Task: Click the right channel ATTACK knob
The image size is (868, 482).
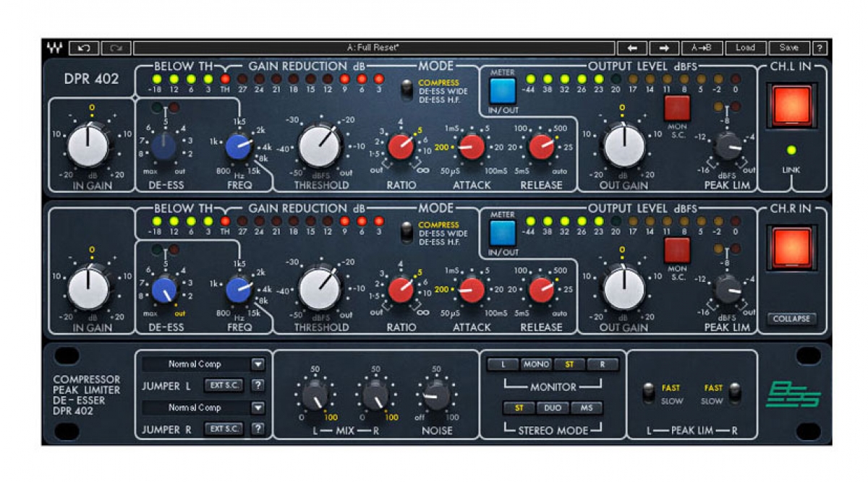Action: click(x=472, y=289)
